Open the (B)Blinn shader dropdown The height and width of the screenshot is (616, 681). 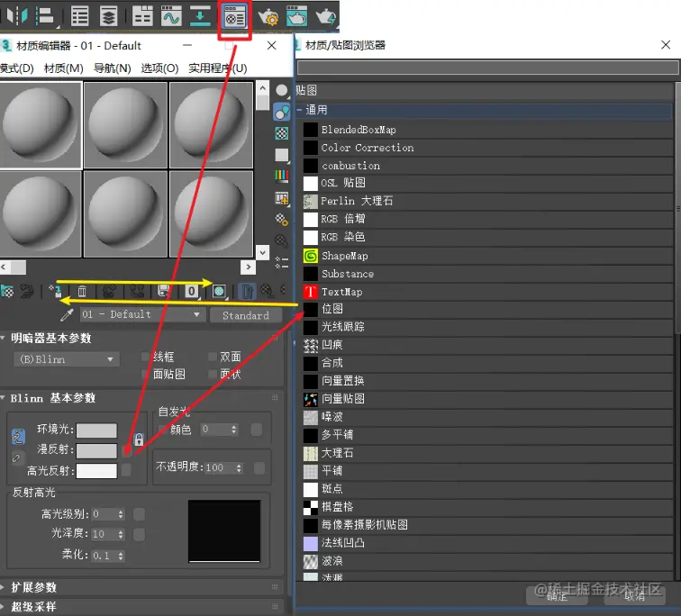67,359
